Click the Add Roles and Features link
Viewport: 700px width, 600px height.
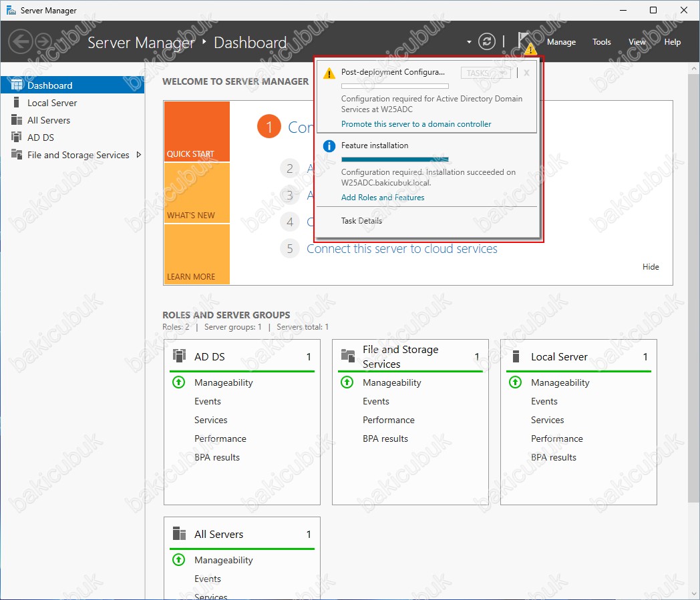coord(383,197)
